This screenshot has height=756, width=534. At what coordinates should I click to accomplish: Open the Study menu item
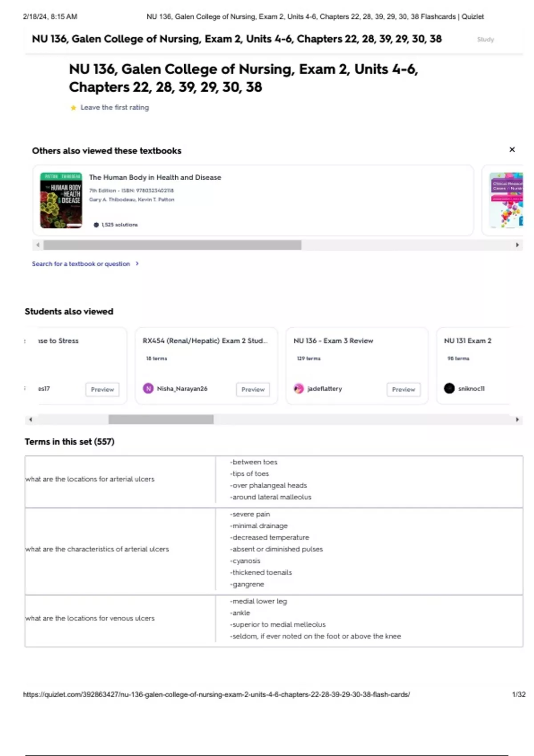[485, 39]
